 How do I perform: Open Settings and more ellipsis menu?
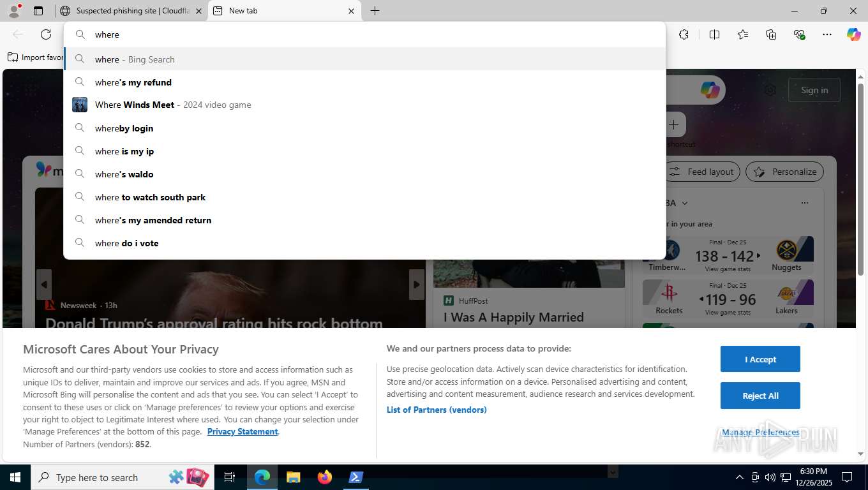tap(827, 34)
